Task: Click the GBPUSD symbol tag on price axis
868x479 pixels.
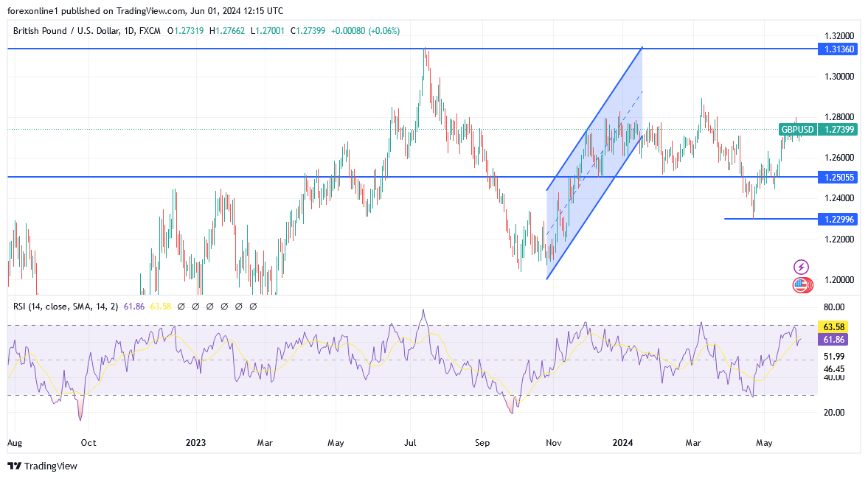Action: pos(797,130)
